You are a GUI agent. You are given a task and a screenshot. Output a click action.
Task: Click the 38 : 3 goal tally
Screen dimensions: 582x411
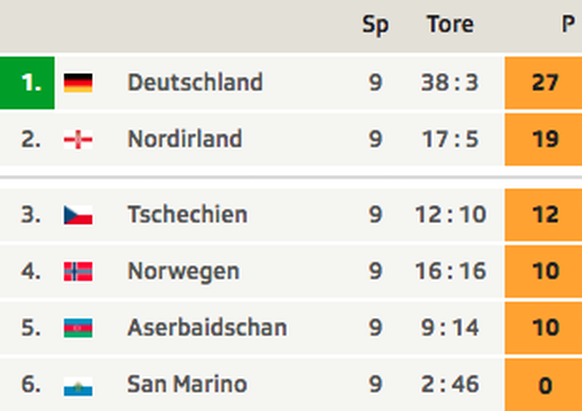450,82
